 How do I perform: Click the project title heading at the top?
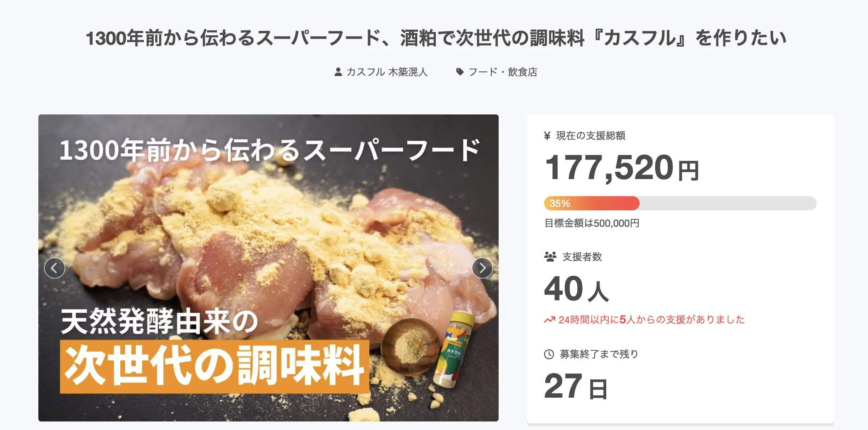click(x=435, y=38)
